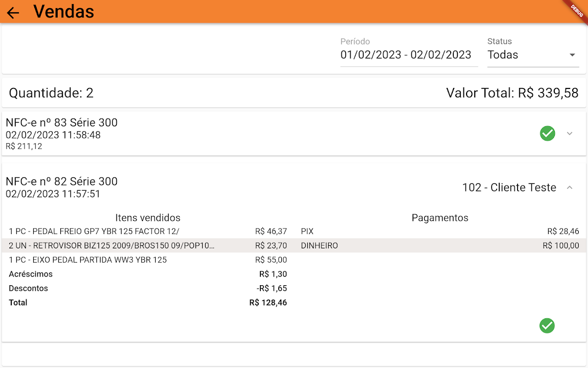Viewport: 588px width, 368px height.
Task: Click the 102 - Cliente Teste label
Action: (509, 188)
